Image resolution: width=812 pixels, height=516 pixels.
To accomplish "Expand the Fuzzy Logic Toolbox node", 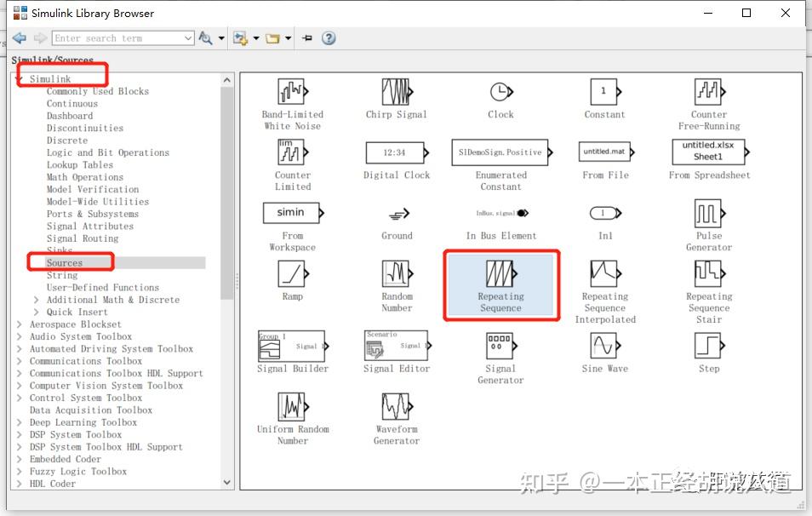I will pos(20,472).
